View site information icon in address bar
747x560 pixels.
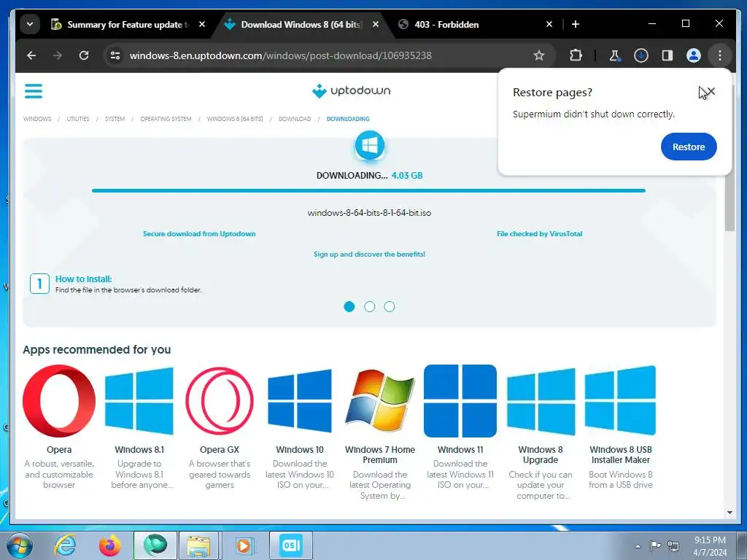tap(115, 55)
